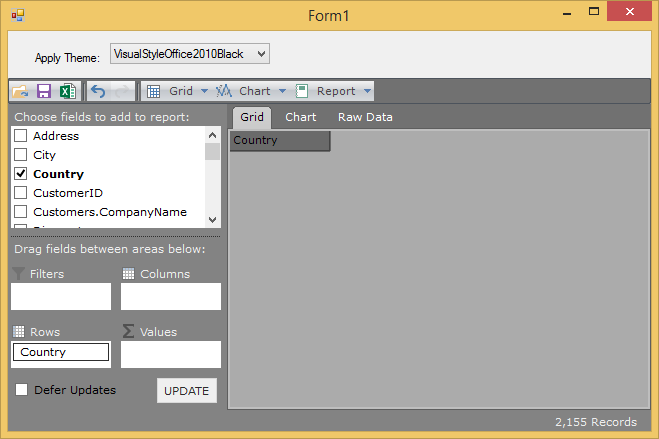659x439 pixels.
Task: Click the Report document icon in toolbar
Action: [x=301, y=91]
